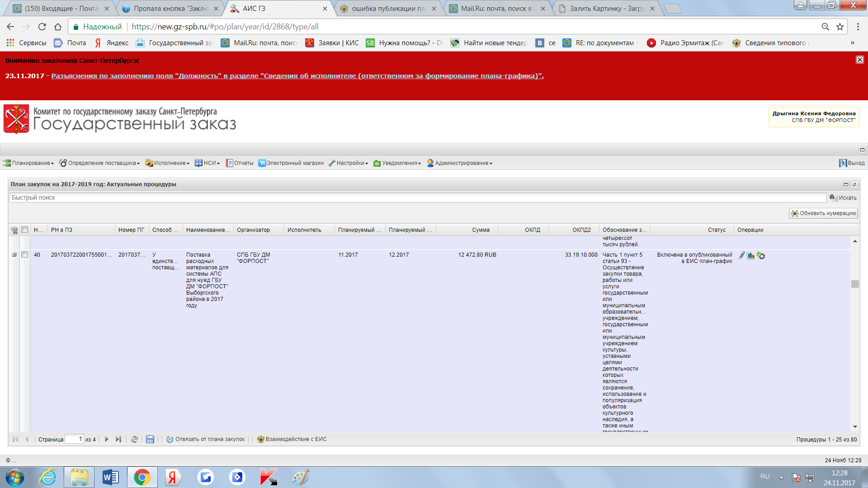Click the pencil edit icon in row 40
The width and height of the screenshot is (868, 488).
(741, 255)
